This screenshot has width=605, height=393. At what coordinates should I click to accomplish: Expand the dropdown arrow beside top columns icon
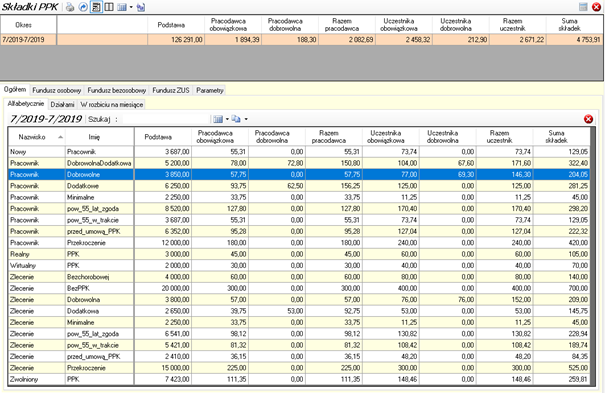pos(131,7)
